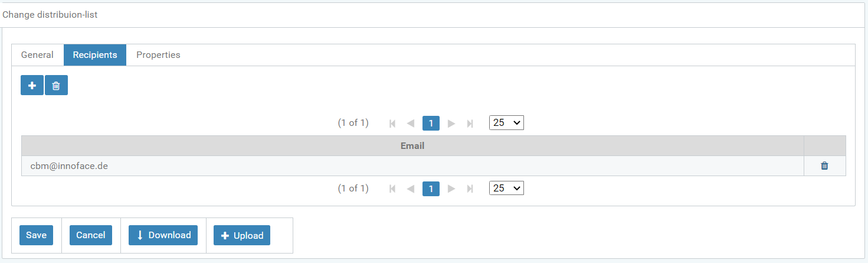The width and height of the screenshot is (868, 263).
Task: Go to previous page in bottom paginator
Action: click(x=411, y=189)
